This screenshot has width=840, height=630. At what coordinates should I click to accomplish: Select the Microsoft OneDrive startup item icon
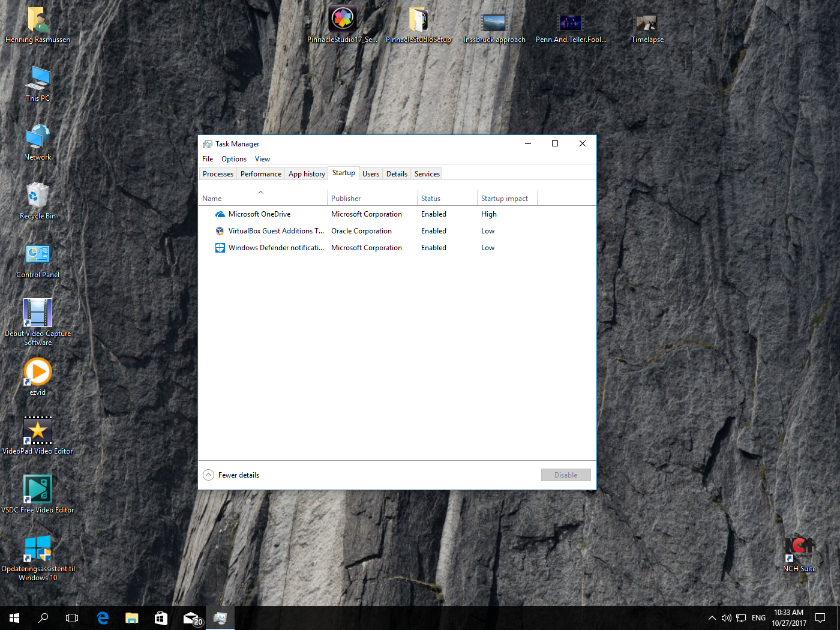click(x=220, y=214)
